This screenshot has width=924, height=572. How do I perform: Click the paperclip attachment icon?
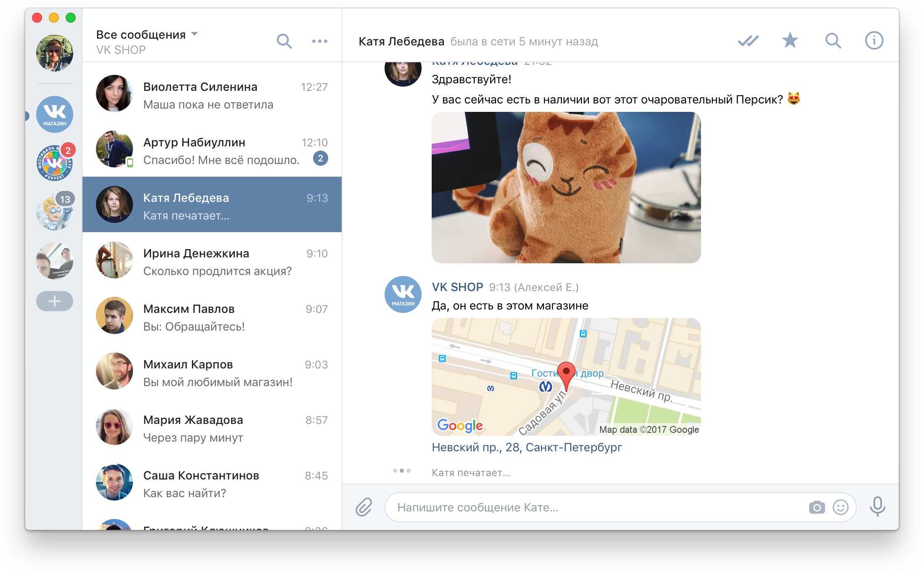point(364,507)
